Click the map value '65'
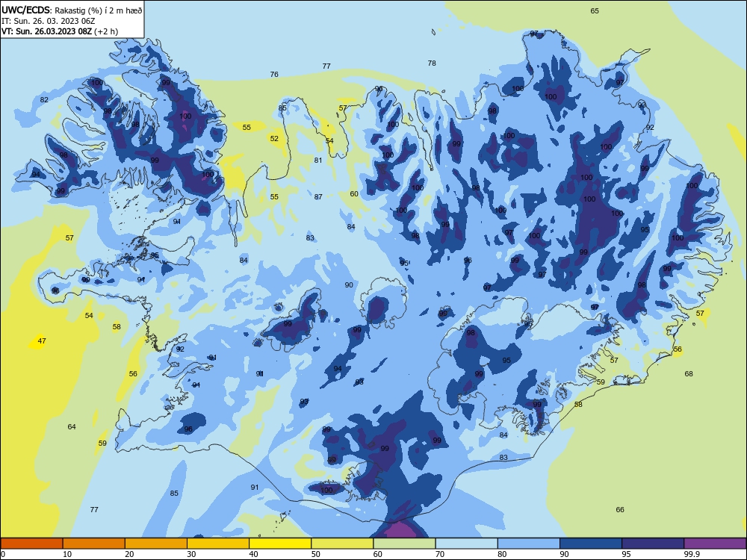Screen dimensions: 747x560 595,11
